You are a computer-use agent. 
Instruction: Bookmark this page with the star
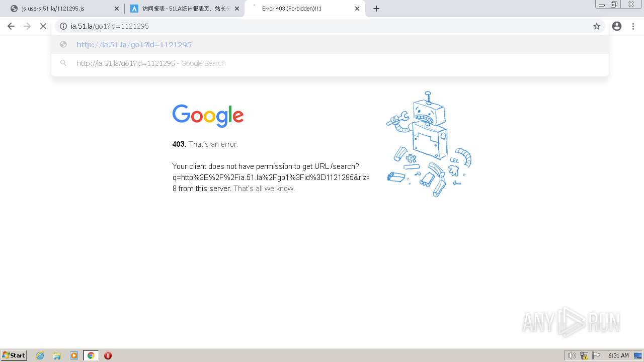[597, 26]
